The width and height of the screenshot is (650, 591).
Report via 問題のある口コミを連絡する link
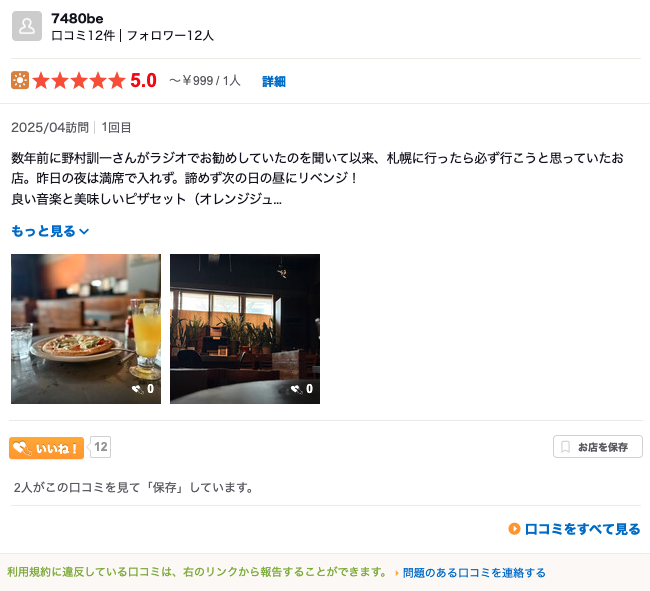point(474,573)
